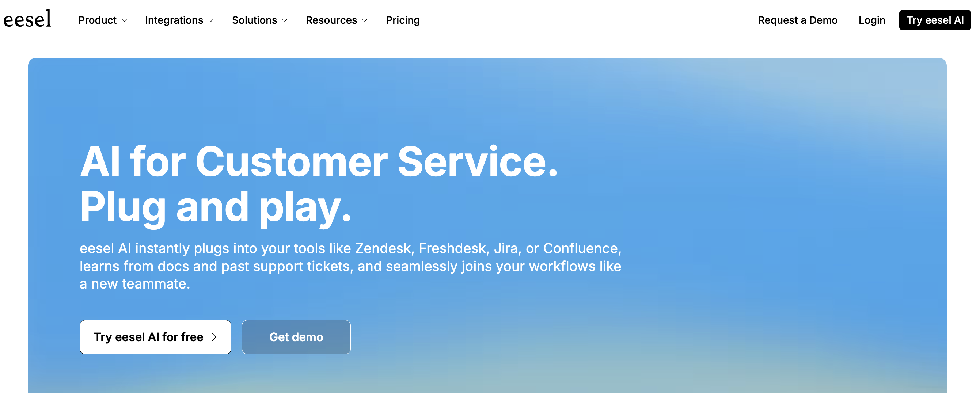Click the arrow icon in the free trial button
Image resolution: width=980 pixels, height=393 pixels.
click(x=212, y=337)
